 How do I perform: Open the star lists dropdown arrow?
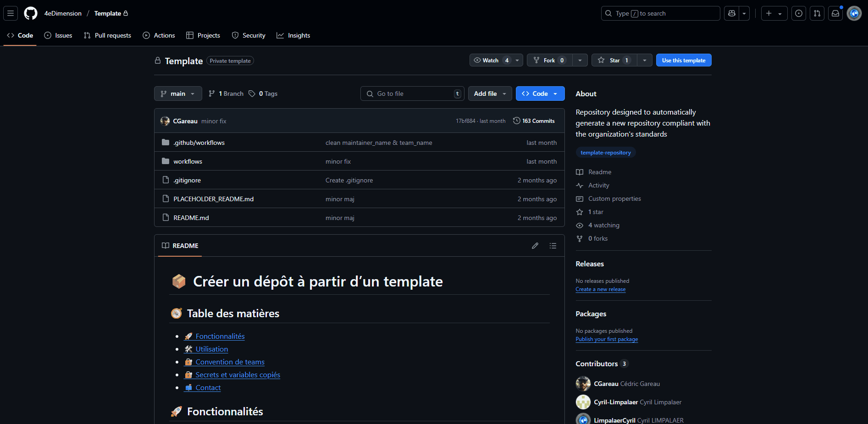(x=645, y=61)
